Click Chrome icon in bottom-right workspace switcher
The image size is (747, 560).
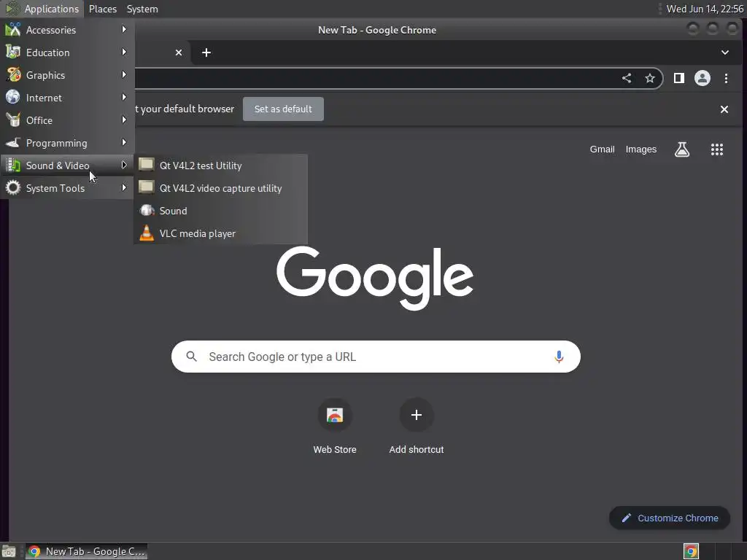point(691,551)
